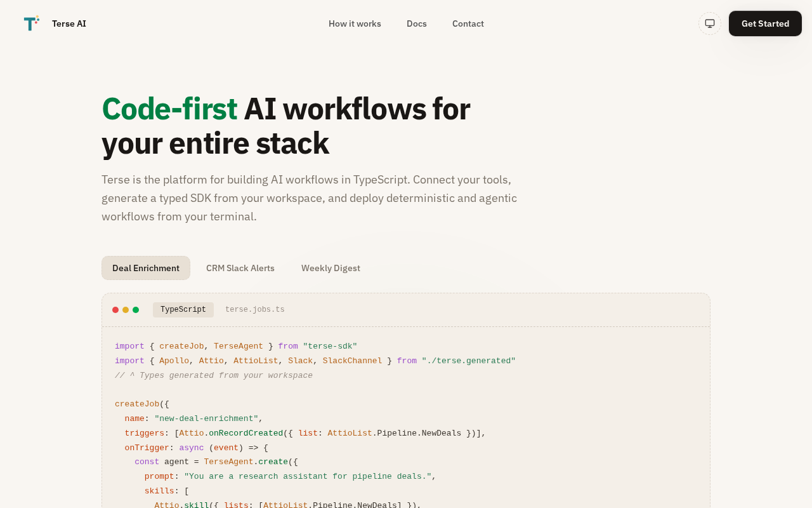Click the SlackChannel import identifier
The width and height of the screenshot is (812, 508).
coord(353,361)
